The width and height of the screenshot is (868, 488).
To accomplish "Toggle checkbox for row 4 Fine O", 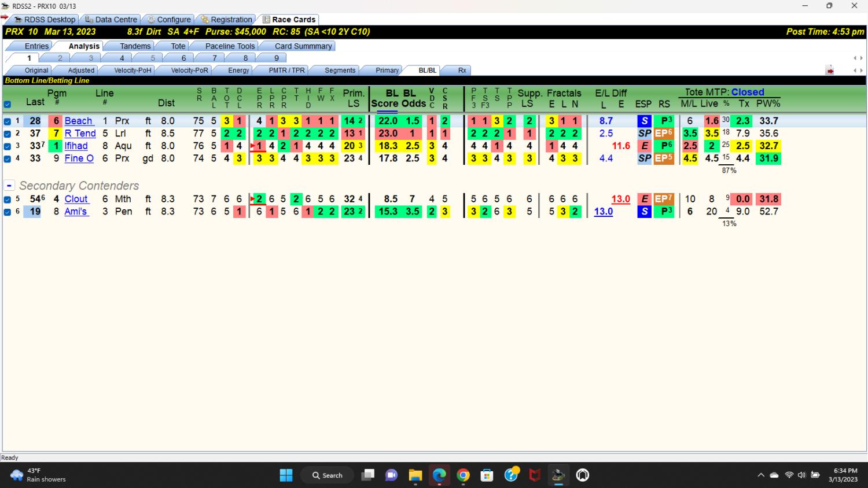I will [x=7, y=158].
